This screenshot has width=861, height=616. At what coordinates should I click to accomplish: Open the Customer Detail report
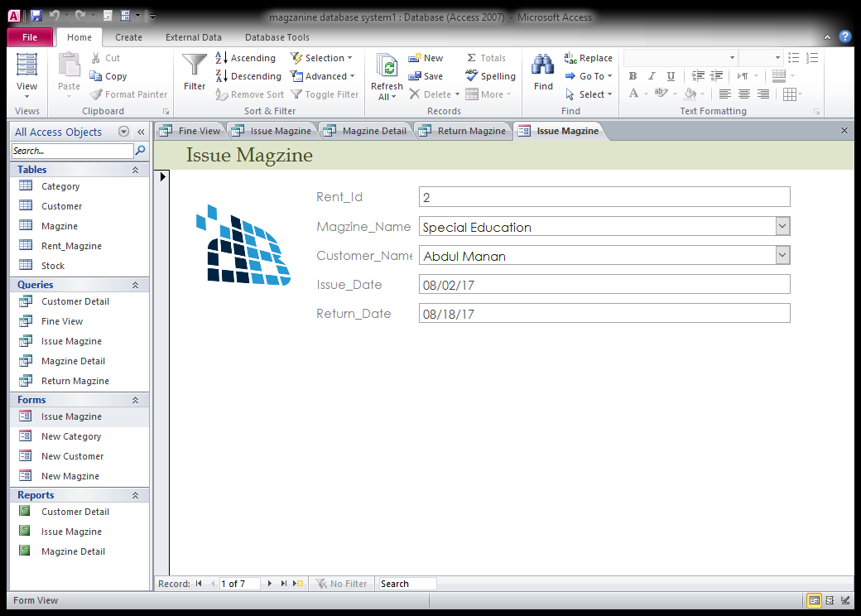pos(75,512)
